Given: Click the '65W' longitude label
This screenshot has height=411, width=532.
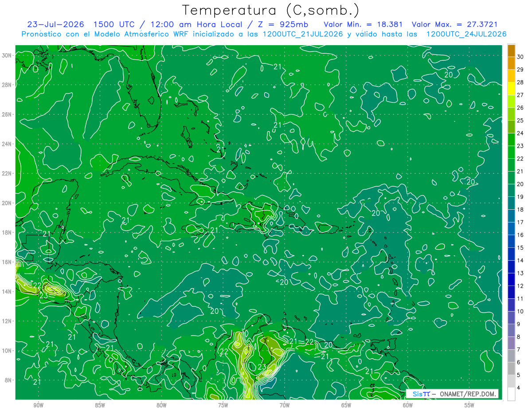Looking at the screenshot, I should (x=346, y=405).
